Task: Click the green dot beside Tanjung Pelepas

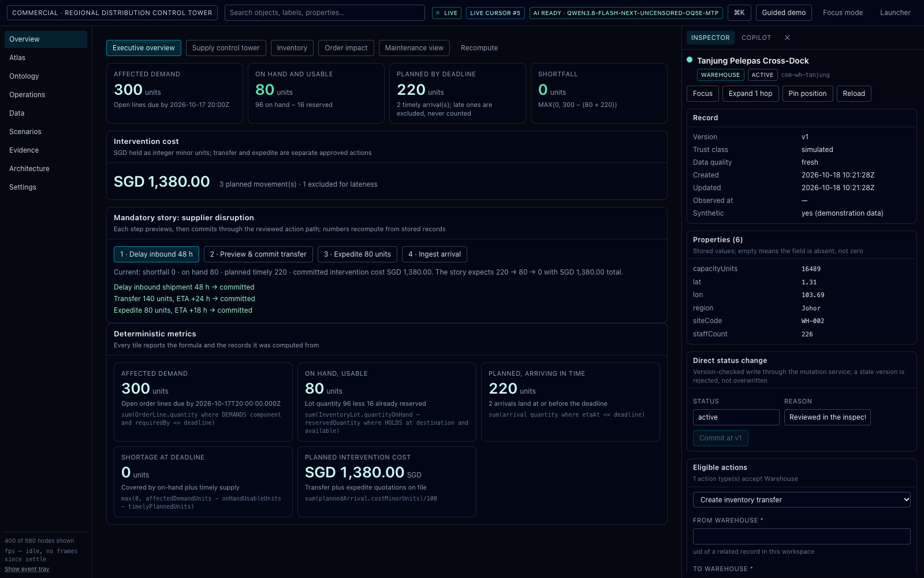Action: (x=690, y=60)
